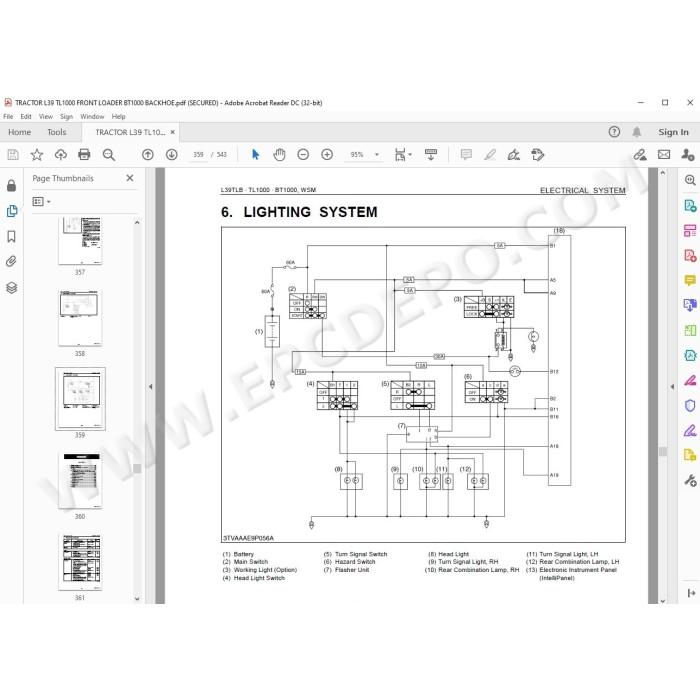The image size is (700, 700).
Task: Open Organize Pages tool in right pane
Action: click(690, 231)
